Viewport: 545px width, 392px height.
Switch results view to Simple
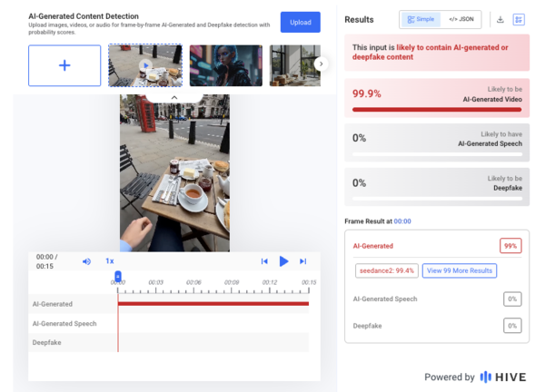421,19
